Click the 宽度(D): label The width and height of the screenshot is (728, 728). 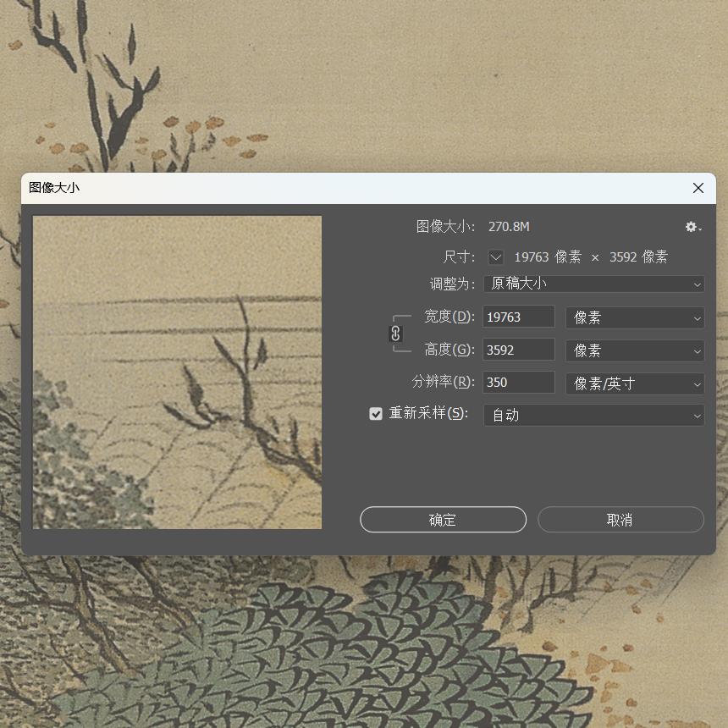(449, 317)
